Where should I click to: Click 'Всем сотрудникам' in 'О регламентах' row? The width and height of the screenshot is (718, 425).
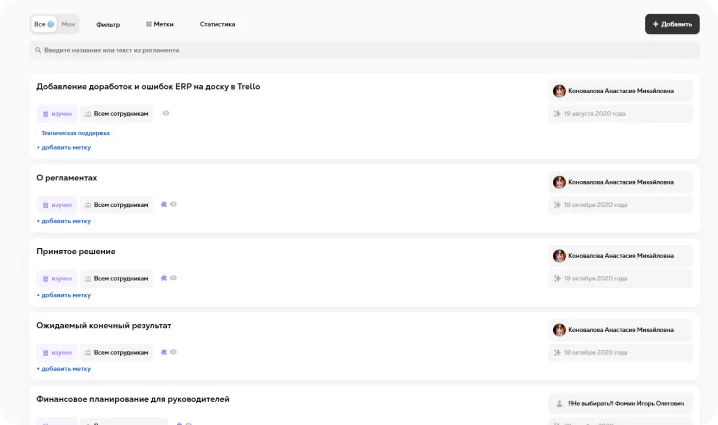point(117,205)
